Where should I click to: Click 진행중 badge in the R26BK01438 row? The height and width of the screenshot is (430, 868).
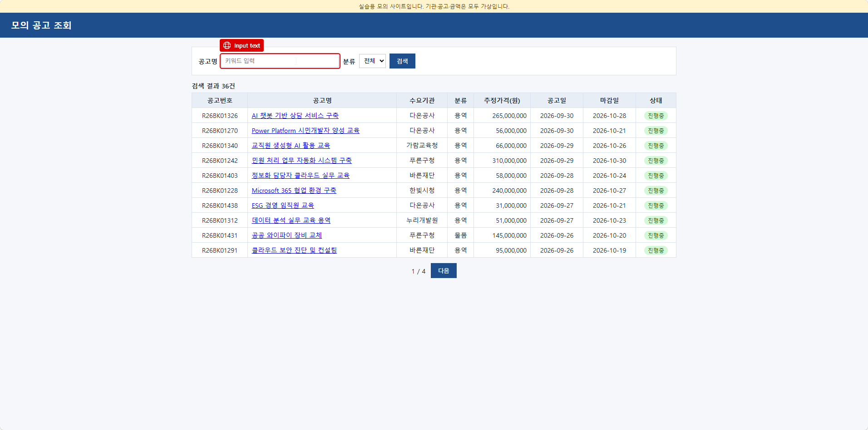pyautogui.click(x=656, y=205)
